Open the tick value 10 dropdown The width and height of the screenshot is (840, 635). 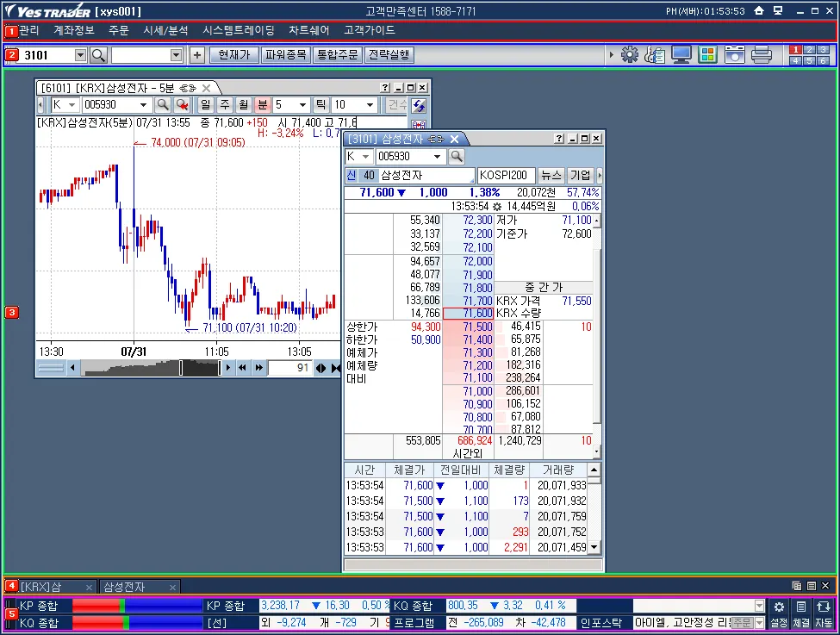370,105
